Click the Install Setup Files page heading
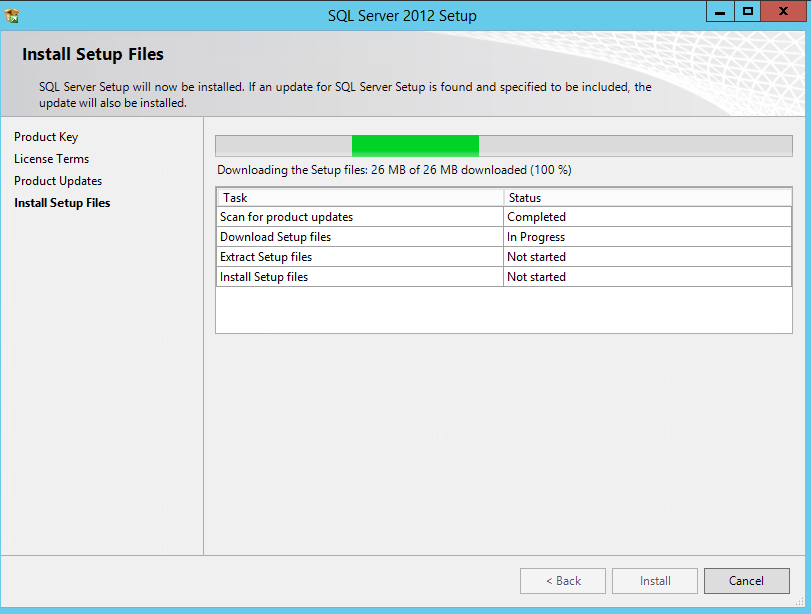 tap(93, 54)
